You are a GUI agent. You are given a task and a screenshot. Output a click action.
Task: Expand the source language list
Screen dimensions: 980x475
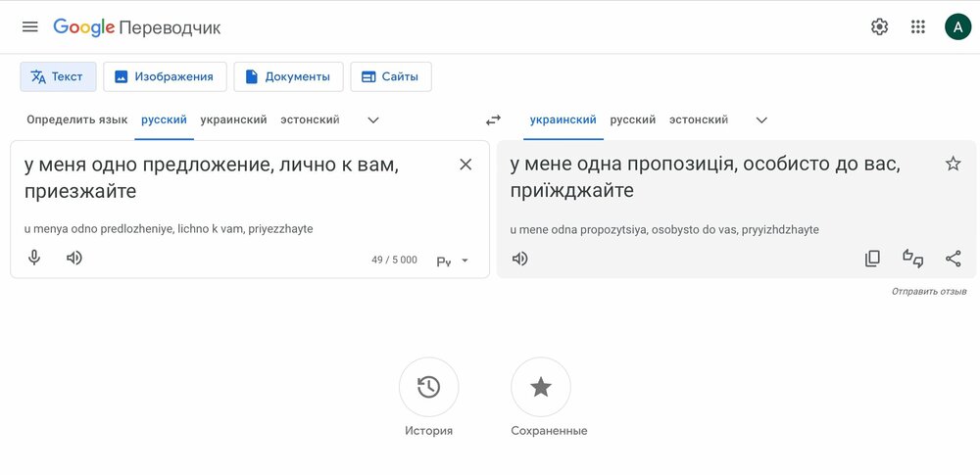click(x=372, y=119)
